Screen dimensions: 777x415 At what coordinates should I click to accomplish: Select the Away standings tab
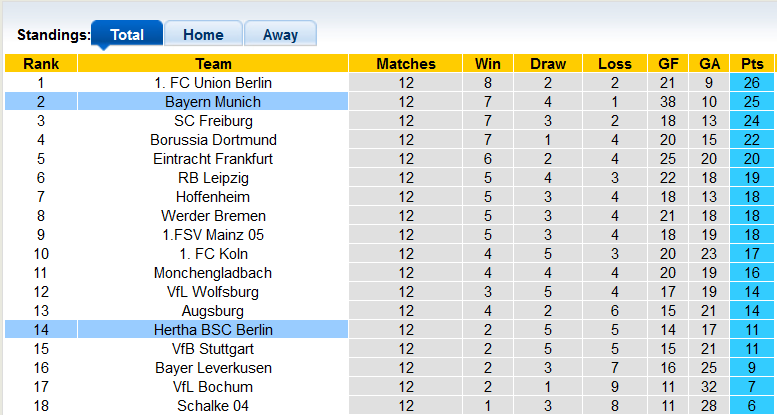point(280,34)
